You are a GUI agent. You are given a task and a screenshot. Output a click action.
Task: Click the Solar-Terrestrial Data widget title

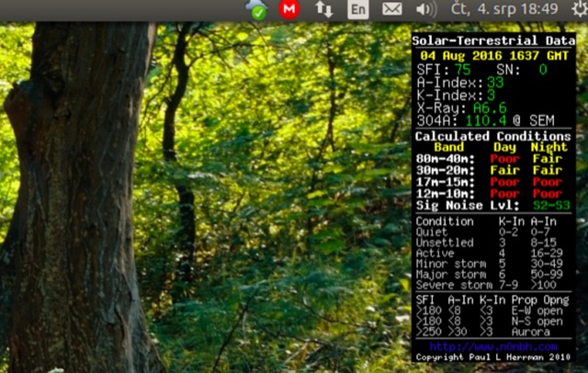492,40
